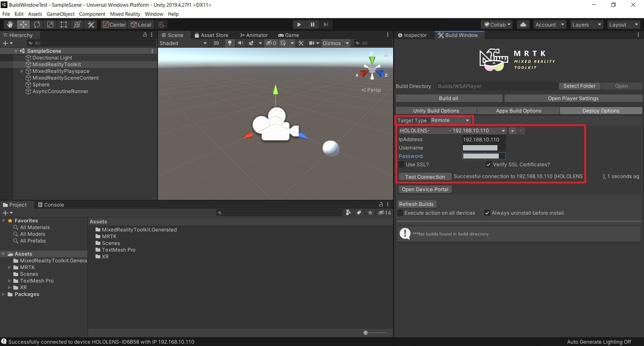
Task: Expand MixedRealityPlayspace in Hierarchy
Action: tap(22, 71)
